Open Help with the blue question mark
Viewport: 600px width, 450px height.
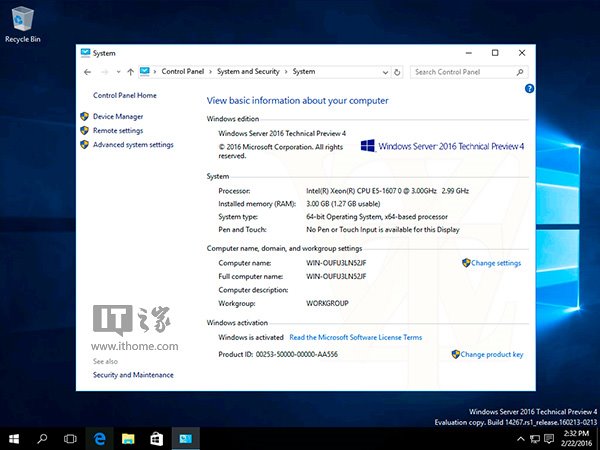pyautogui.click(x=529, y=89)
